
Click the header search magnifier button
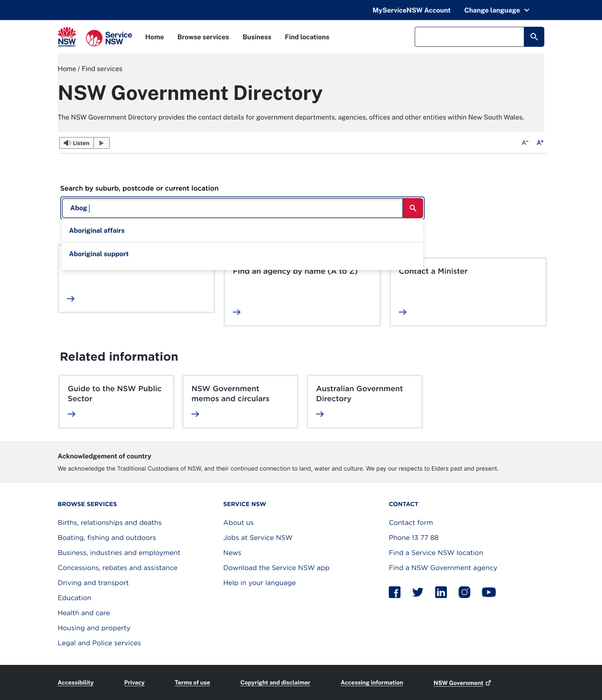(534, 37)
